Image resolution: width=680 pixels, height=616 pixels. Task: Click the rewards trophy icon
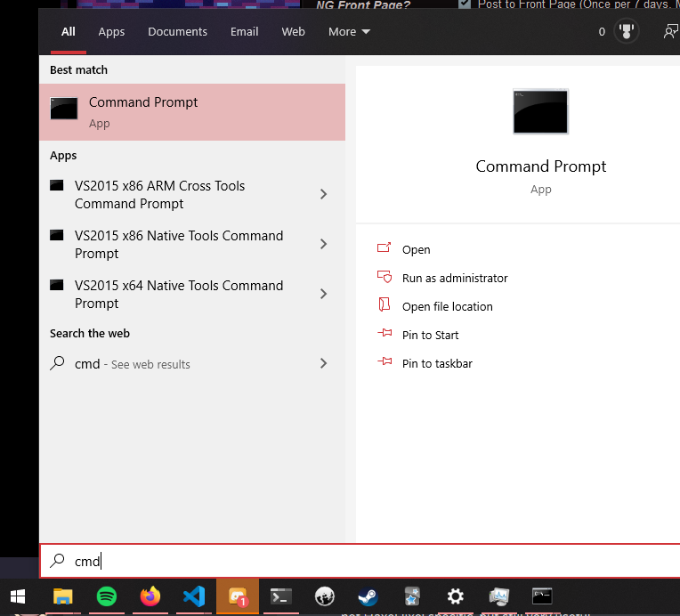click(627, 31)
